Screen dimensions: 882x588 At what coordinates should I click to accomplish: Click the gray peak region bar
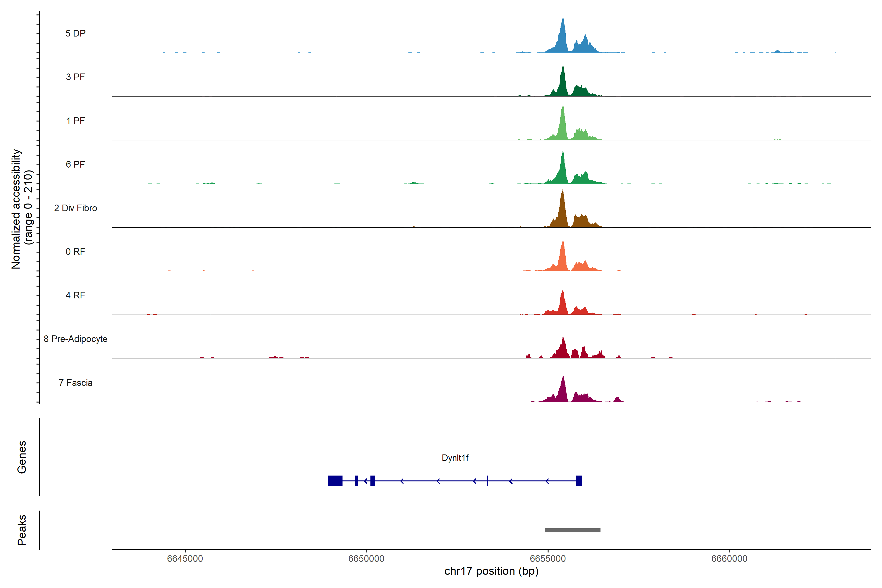[572, 530]
